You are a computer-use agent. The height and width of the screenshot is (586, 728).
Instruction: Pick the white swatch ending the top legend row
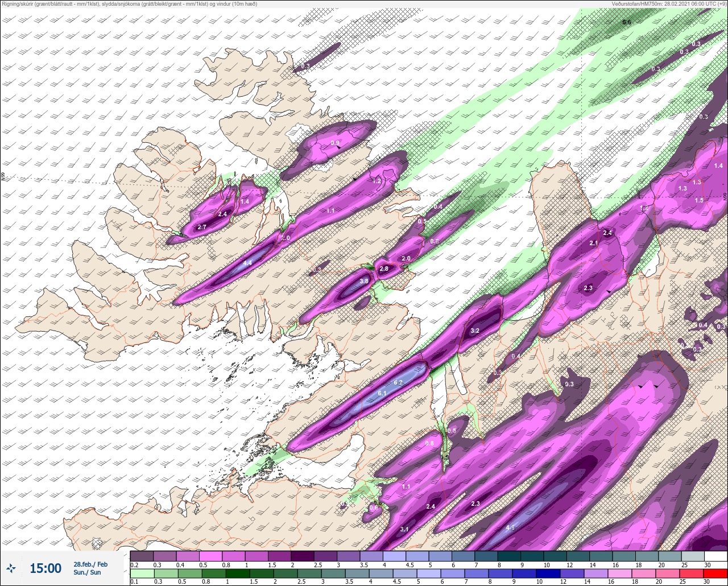coord(715,556)
